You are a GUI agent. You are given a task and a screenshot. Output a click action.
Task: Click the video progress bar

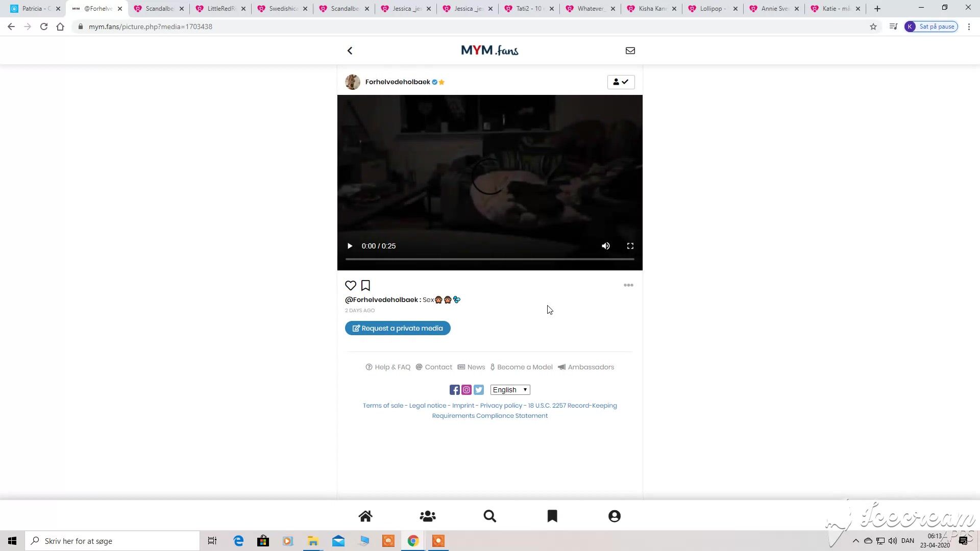(x=490, y=259)
